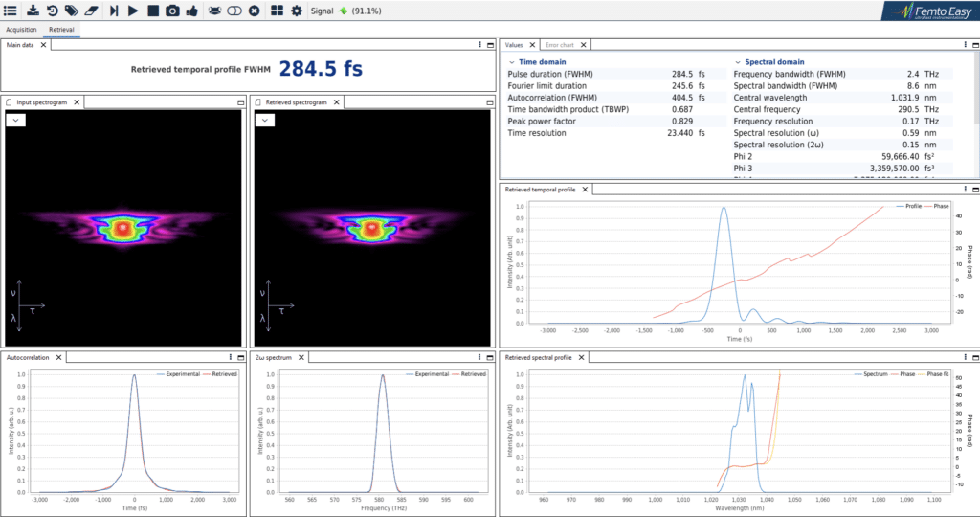Open dropdown on Input spectrogram image
The height and width of the screenshot is (517, 980).
click(x=15, y=120)
